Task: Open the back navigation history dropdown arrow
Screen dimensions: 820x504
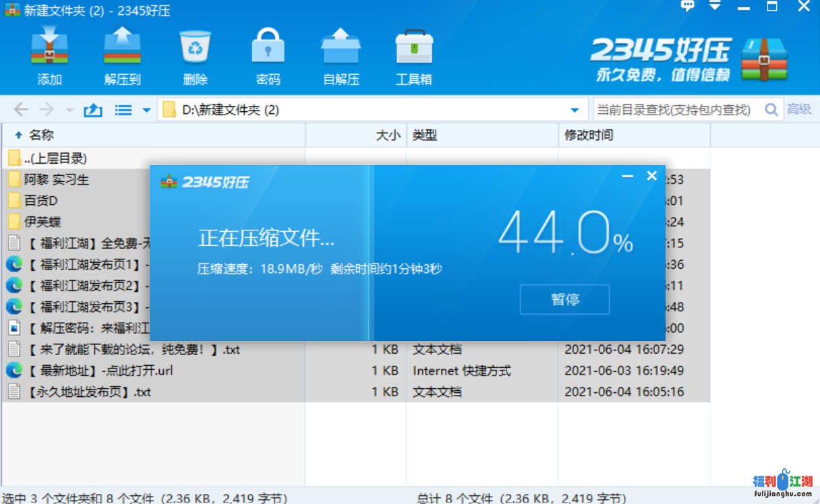Action: coord(69,110)
